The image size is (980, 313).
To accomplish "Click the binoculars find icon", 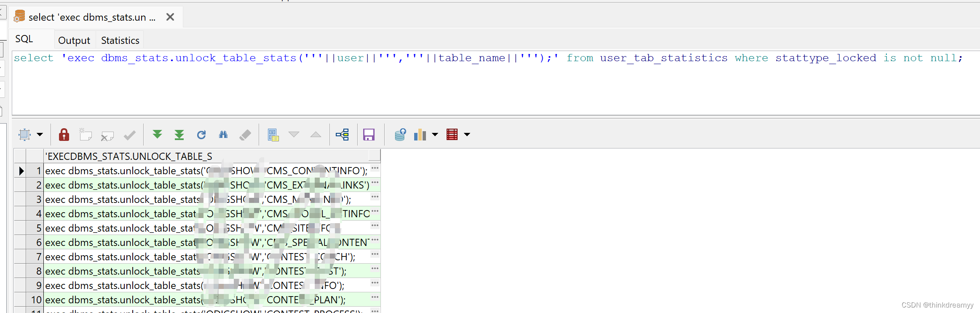I will click(223, 135).
